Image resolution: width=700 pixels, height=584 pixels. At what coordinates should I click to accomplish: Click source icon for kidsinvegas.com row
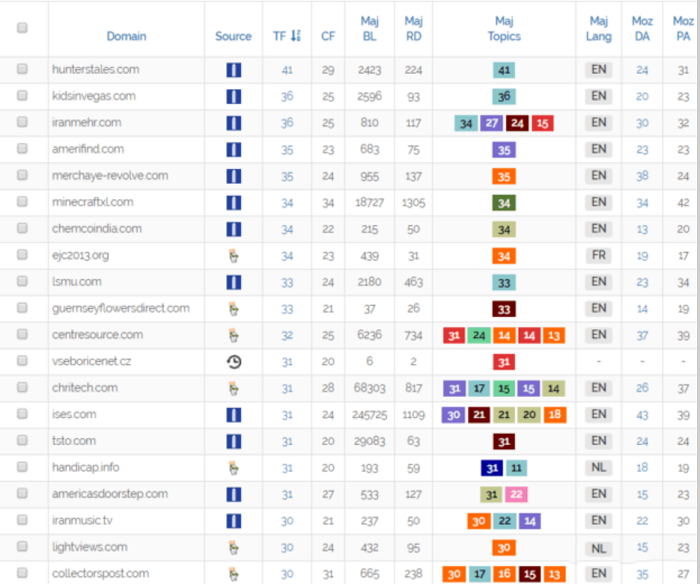(x=233, y=96)
